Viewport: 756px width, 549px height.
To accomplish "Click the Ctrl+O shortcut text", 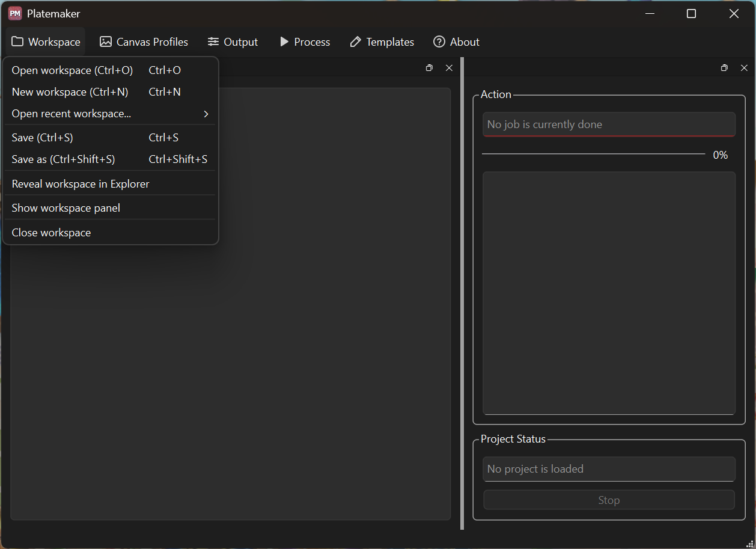I will (165, 70).
